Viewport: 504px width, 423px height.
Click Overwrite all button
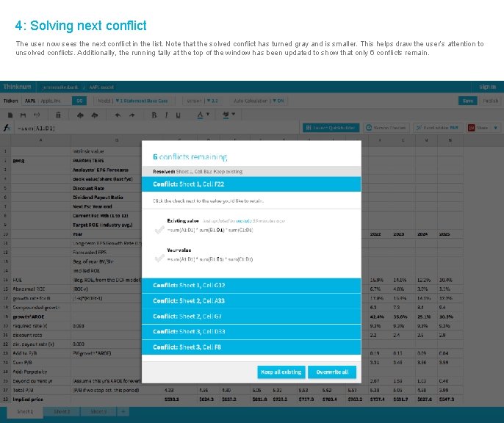tap(332, 372)
